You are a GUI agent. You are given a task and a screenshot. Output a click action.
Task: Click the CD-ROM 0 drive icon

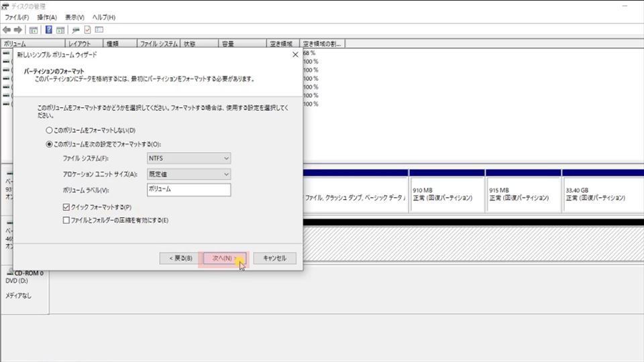click(x=9, y=273)
